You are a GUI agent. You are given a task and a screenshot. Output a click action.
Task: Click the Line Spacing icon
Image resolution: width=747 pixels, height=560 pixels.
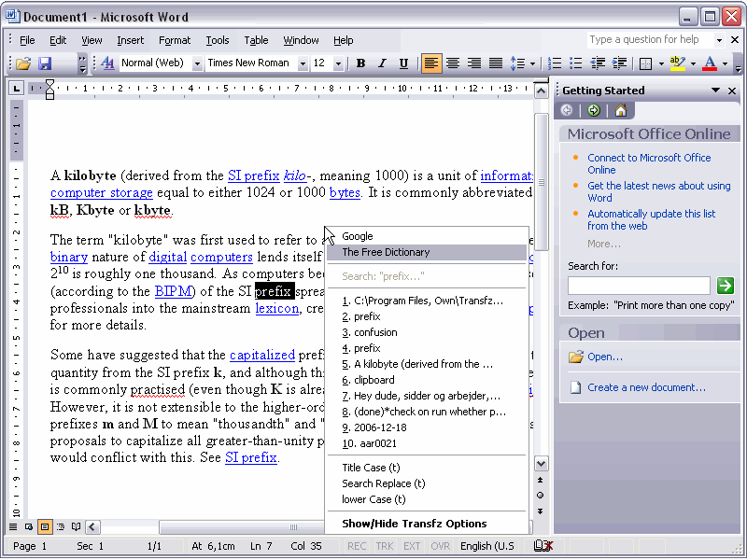click(517, 63)
